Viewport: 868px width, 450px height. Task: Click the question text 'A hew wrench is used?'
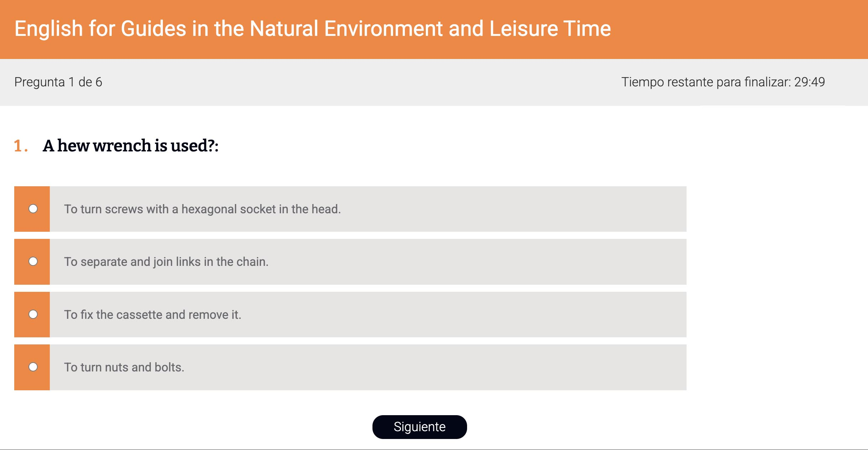pyautogui.click(x=130, y=146)
